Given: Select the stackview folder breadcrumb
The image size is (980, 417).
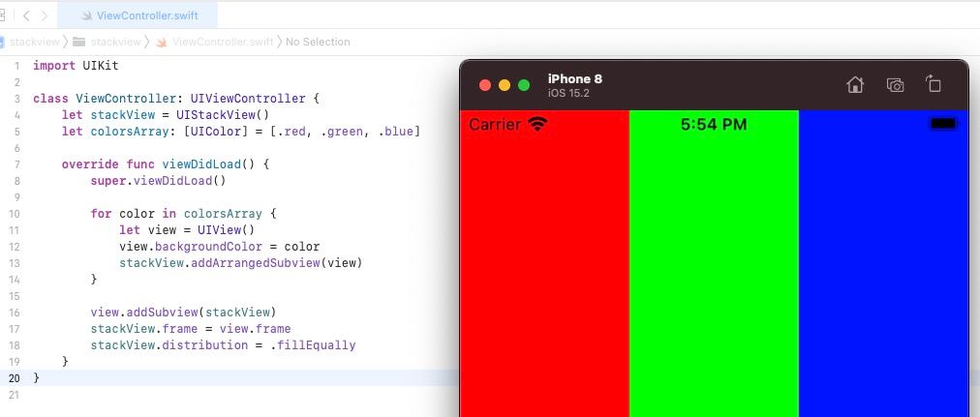Looking at the screenshot, I should (x=115, y=42).
